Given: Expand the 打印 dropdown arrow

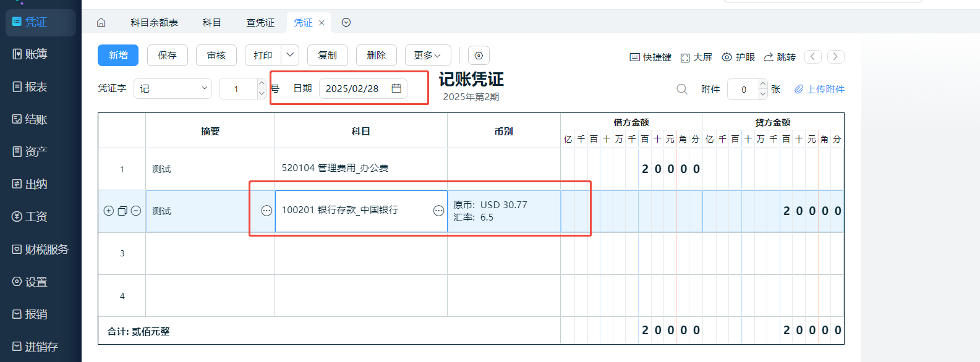Looking at the screenshot, I should (290, 56).
